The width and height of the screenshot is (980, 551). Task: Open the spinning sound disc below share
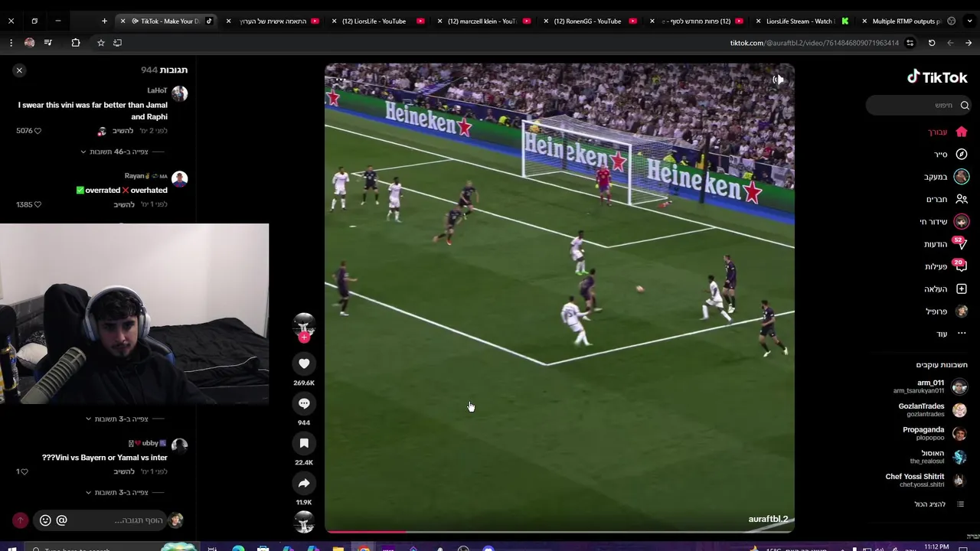pos(304,521)
